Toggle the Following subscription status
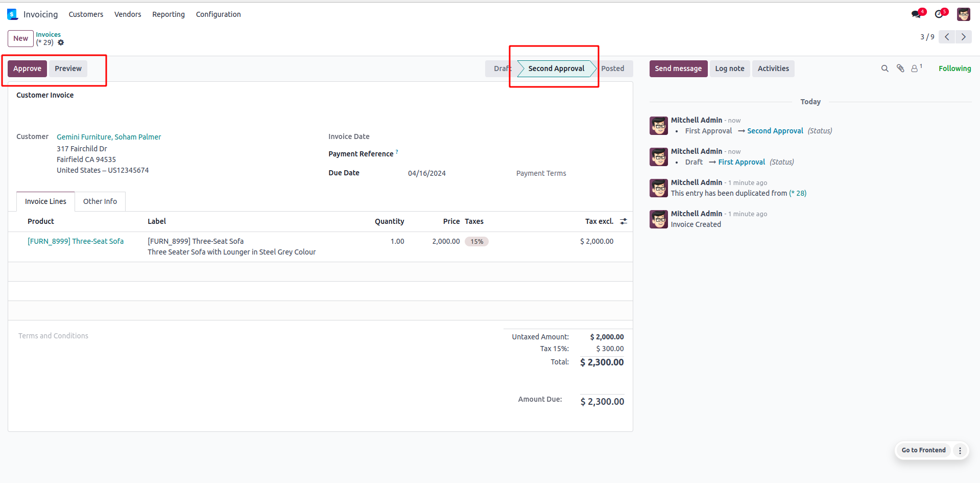The image size is (980, 483). (954, 68)
